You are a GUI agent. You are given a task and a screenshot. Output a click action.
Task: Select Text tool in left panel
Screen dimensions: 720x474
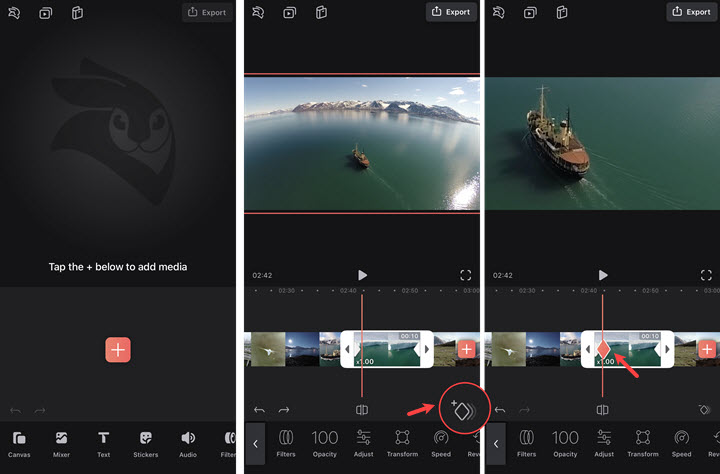pyautogui.click(x=104, y=444)
